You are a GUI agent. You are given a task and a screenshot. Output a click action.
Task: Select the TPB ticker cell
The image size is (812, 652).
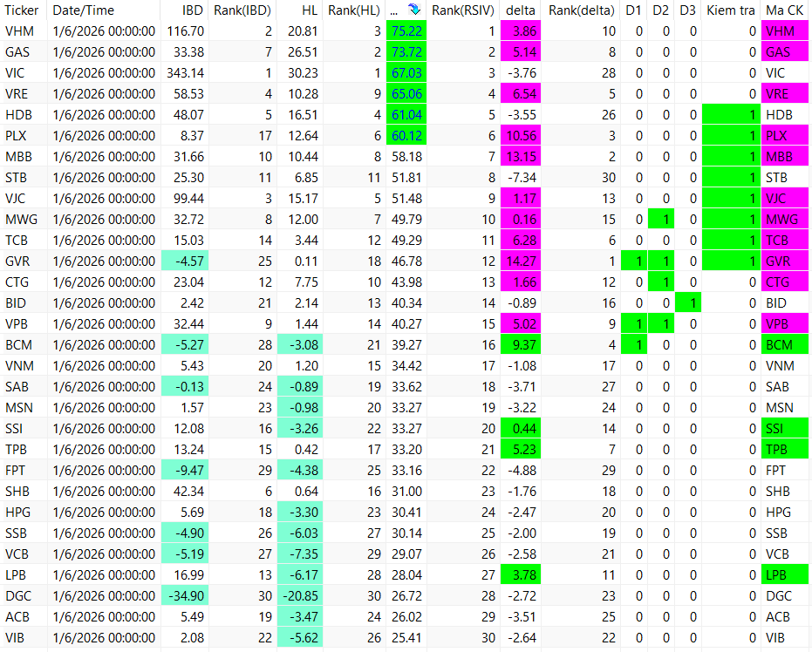click(x=24, y=450)
